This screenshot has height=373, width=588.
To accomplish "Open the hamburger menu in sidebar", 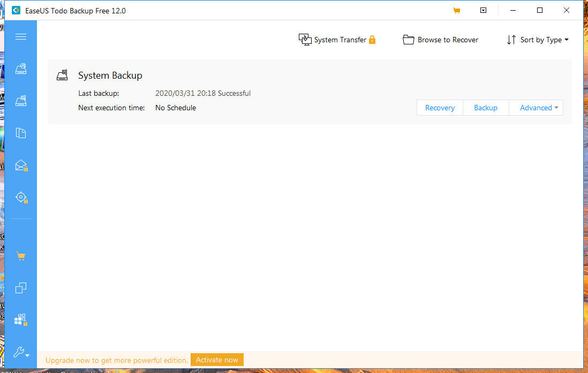I will [x=21, y=36].
